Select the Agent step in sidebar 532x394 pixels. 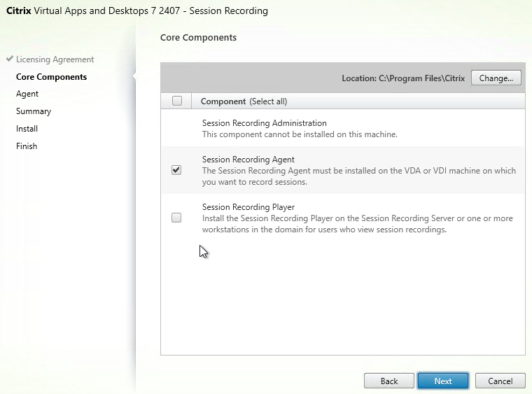[27, 94]
